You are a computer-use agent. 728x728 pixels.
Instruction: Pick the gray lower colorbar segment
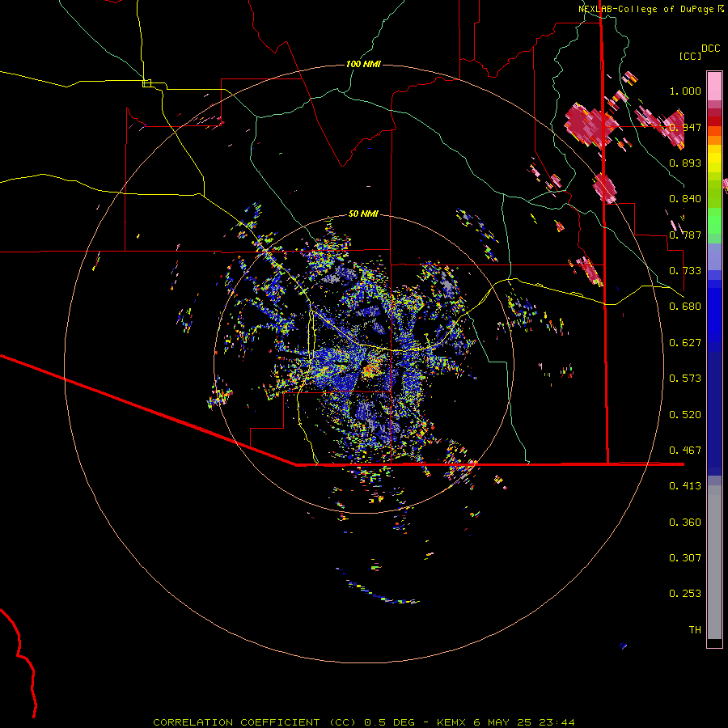[714, 562]
